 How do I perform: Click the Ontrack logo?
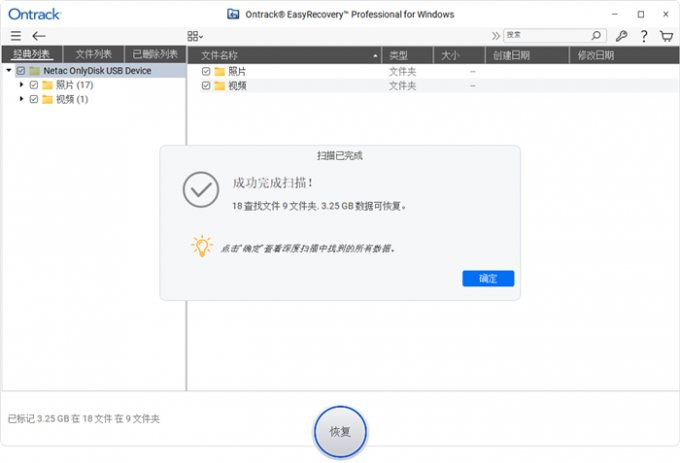coord(35,14)
